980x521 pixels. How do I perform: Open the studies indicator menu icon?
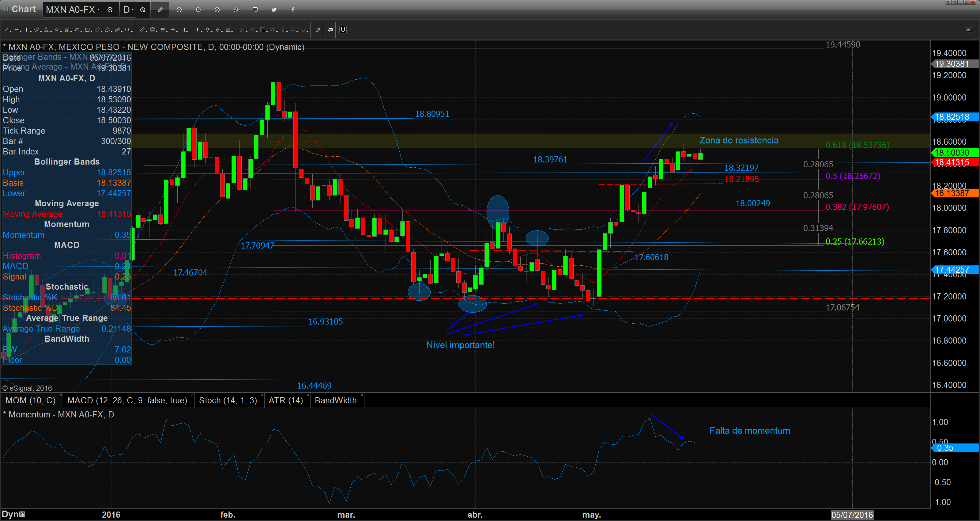(179, 10)
